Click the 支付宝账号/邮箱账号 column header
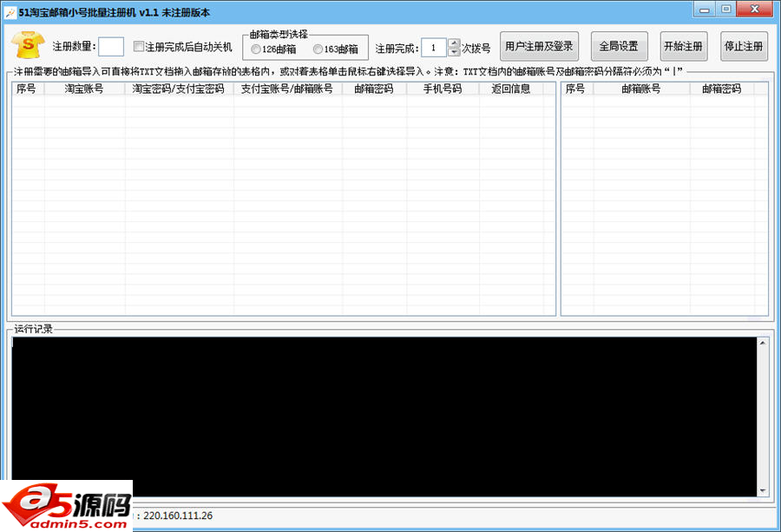781x532 pixels. click(x=287, y=89)
